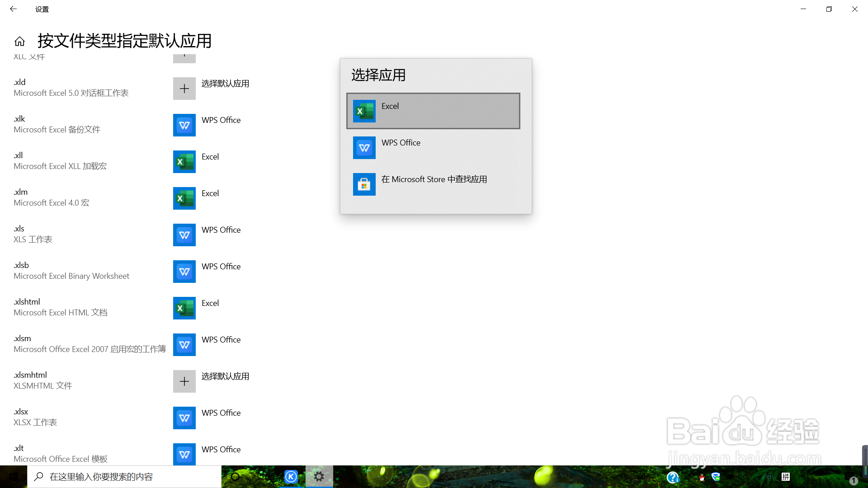Change the WPS Office default for .xlsx
Screen dimensions: 868x488
click(x=221, y=413)
